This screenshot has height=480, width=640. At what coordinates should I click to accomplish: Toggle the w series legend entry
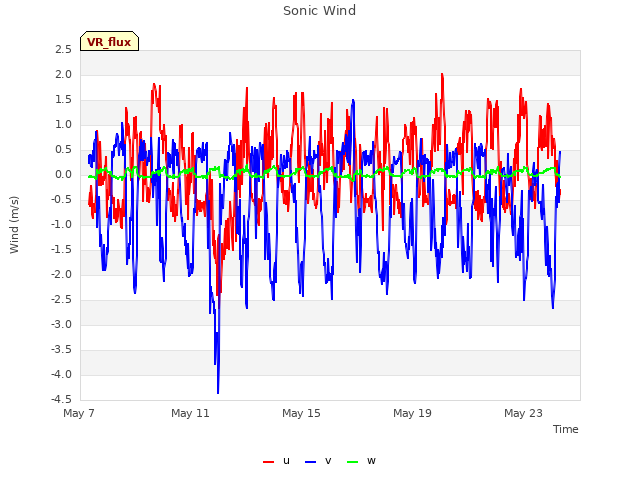coord(361,461)
